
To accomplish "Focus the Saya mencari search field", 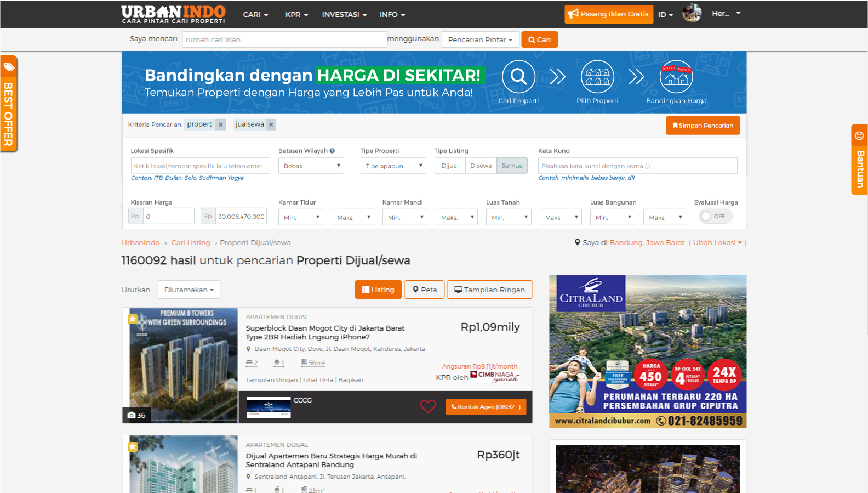I will click(x=284, y=39).
